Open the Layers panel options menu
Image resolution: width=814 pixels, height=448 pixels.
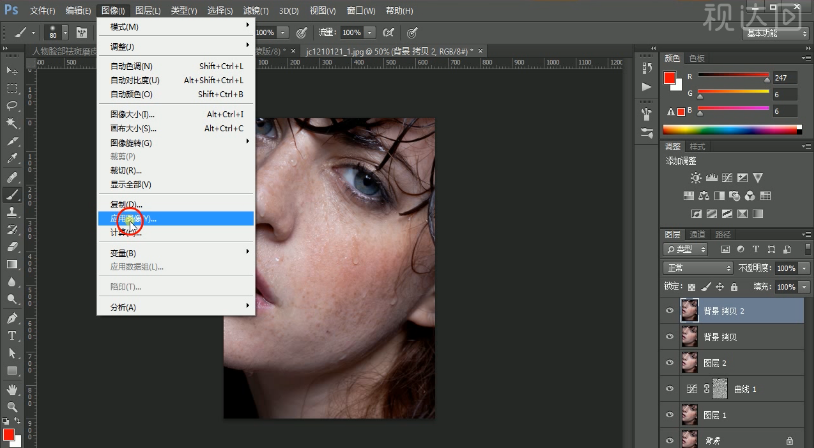coord(806,234)
